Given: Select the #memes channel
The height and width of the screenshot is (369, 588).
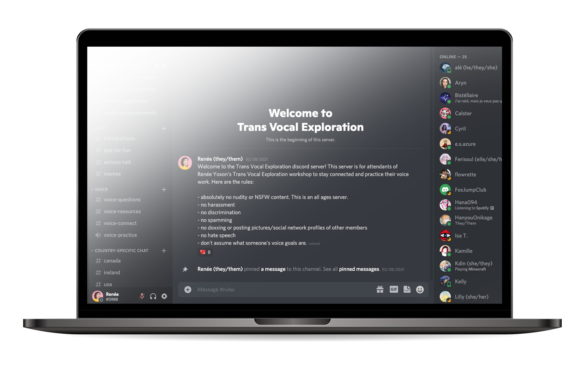Looking at the screenshot, I should pyautogui.click(x=112, y=174).
